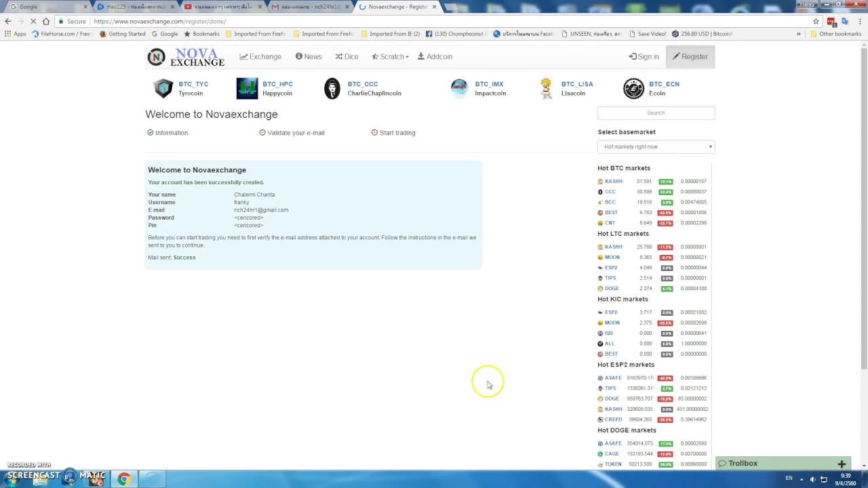868x488 pixels.
Task: Open Imported From IE (2) bookmark folder
Action: coord(390,34)
